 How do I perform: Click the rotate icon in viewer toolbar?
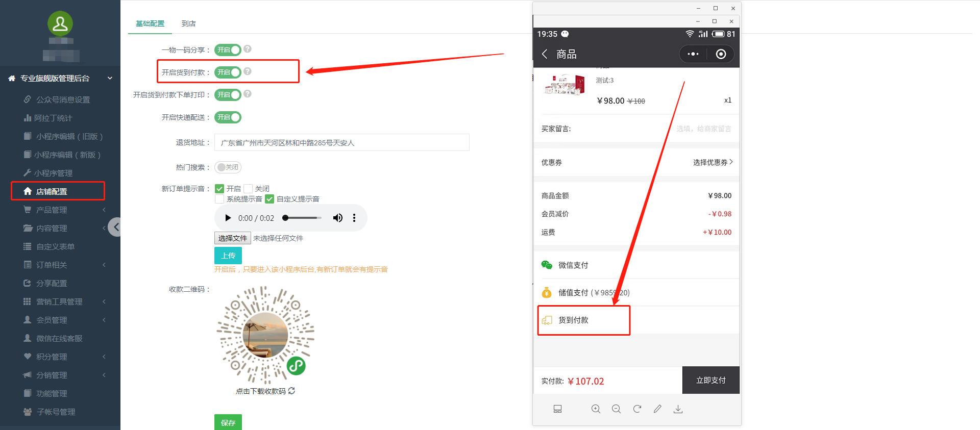(x=637, y=409)
